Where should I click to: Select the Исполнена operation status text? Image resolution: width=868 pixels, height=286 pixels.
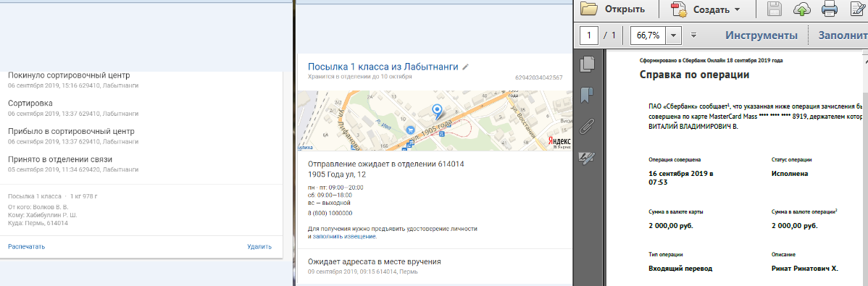coord(790,173)
